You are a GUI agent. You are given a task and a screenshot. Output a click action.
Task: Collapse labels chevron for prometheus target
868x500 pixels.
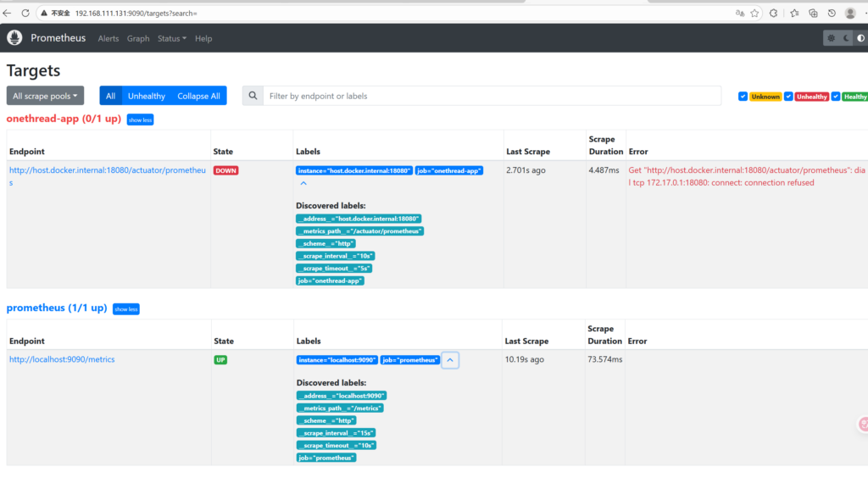point(451,359)
